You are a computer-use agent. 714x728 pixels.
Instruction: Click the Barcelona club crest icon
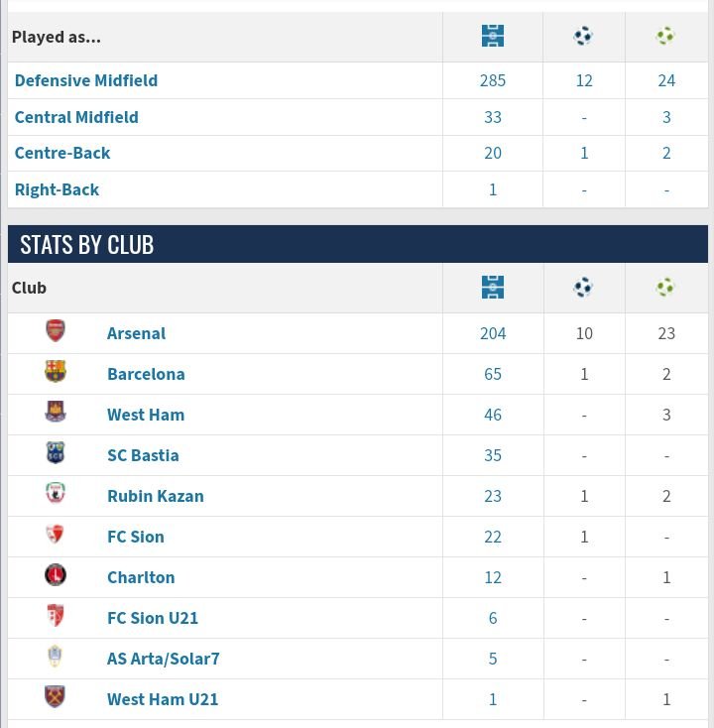(56, 372)
